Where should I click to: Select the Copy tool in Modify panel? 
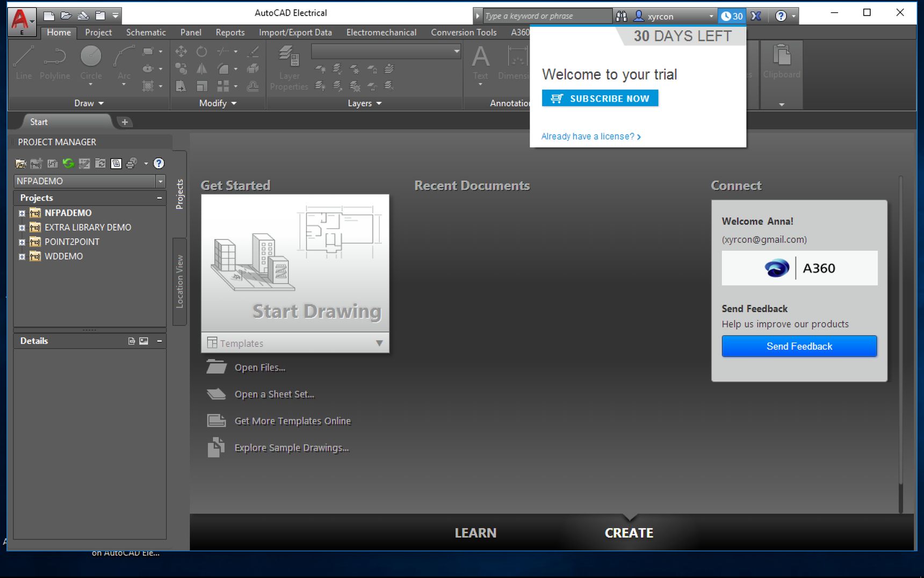[181, 69]
